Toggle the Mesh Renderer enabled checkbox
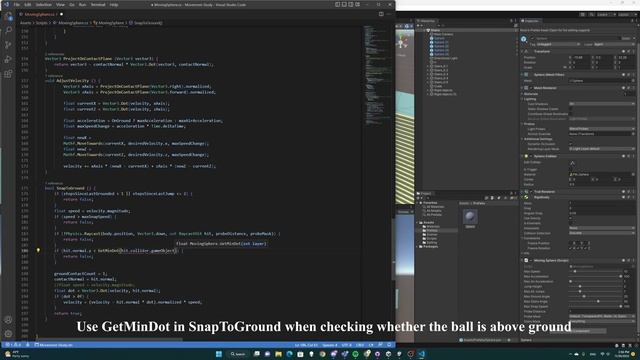Screen dimensions: 640x360 point(531,87)
